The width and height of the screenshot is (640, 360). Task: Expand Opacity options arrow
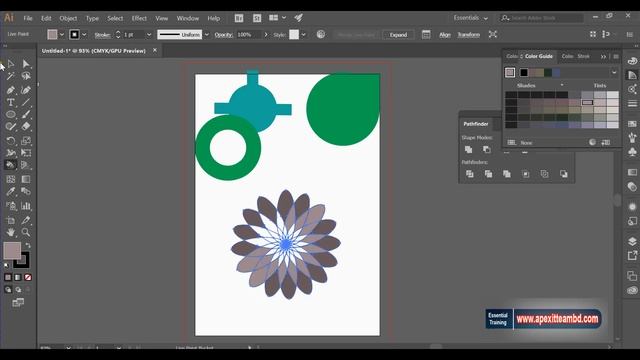[x=266, y=35]
